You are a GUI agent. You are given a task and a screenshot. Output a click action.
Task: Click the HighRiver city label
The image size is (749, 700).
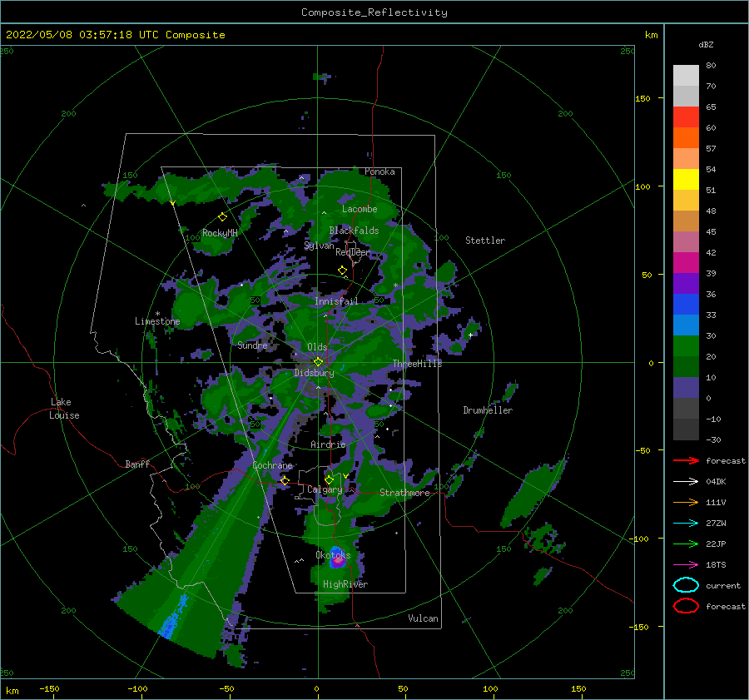(x=345, y=584)
